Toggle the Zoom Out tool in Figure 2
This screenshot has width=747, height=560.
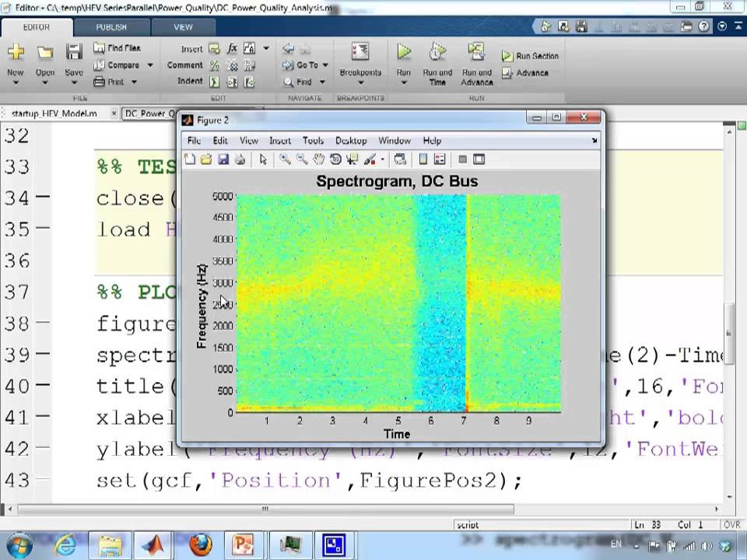[x=302, y=159]
